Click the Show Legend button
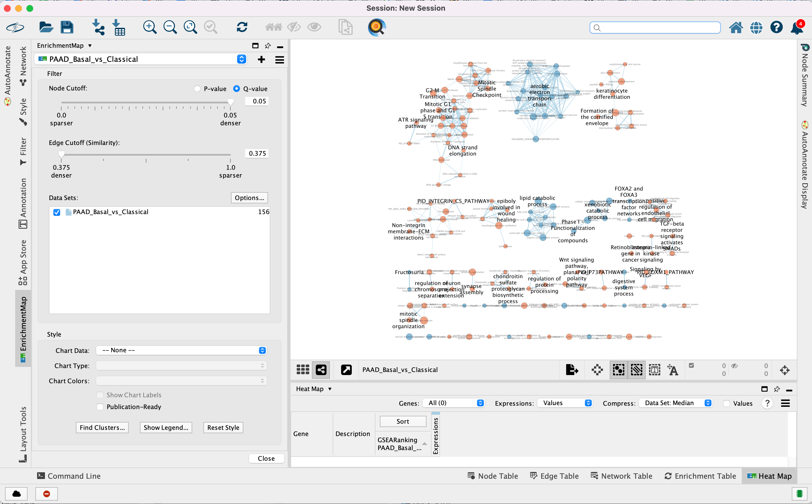Screen dimensions: 812x504 (x=166, y=428)
